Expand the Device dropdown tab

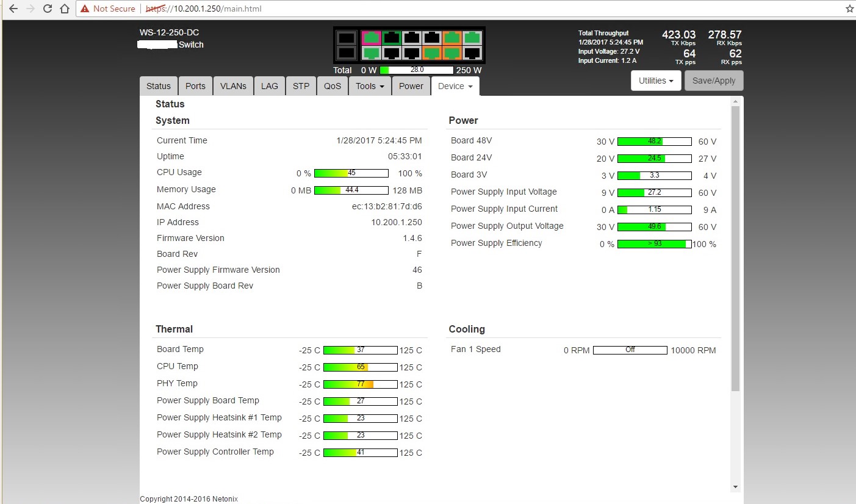click(x=455, y=86)
